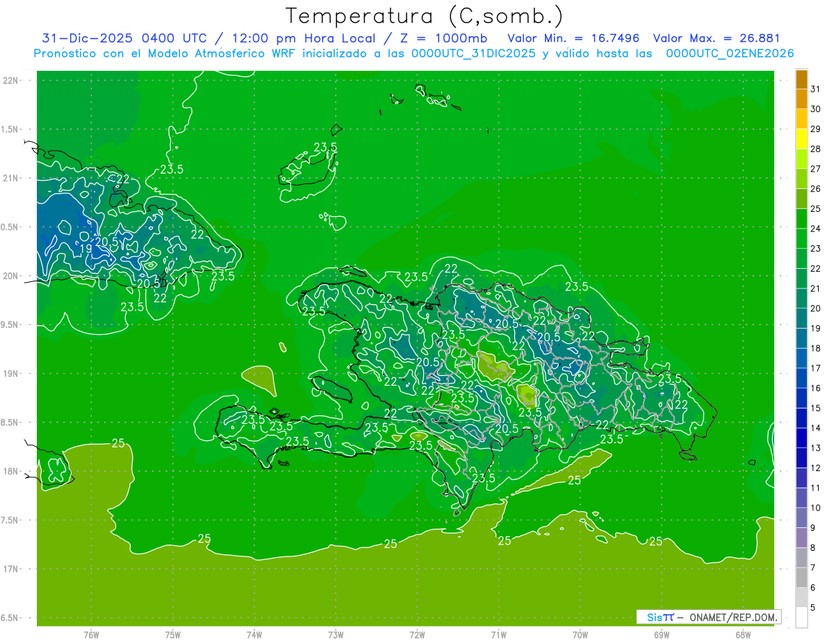Click the '19' contour label over Cuba
The width and height of the screenshot is (834, 644).
coord(85,249)
